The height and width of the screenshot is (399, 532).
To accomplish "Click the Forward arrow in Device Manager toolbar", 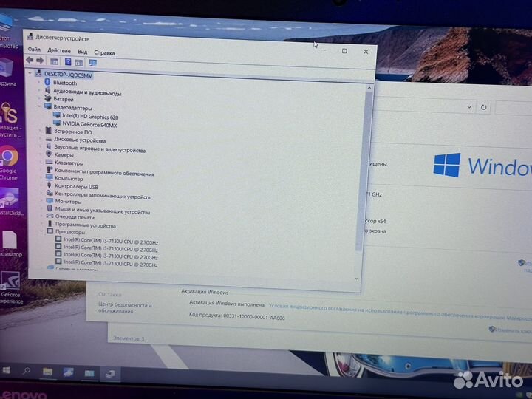I will point(40,61).
